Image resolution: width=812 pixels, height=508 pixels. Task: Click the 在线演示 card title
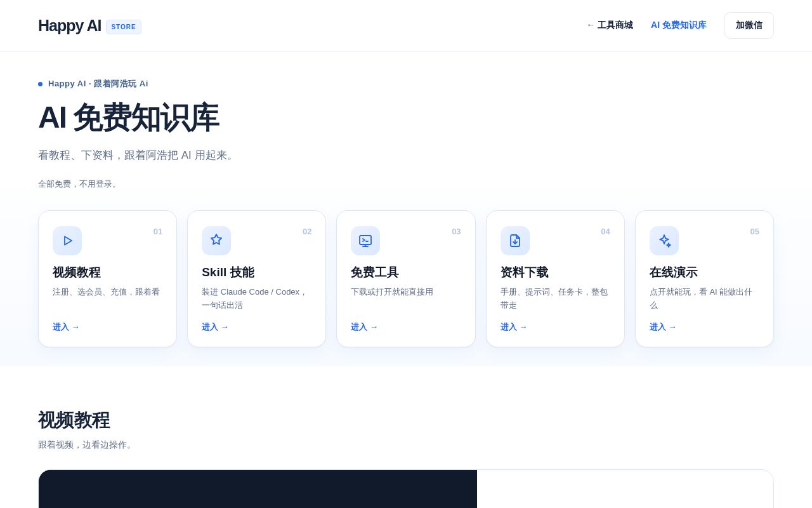[674, 272]
